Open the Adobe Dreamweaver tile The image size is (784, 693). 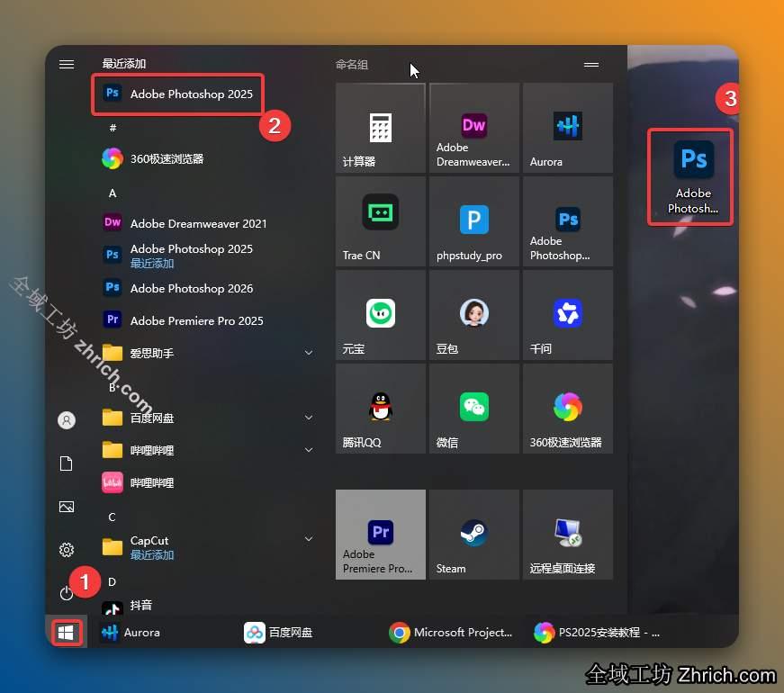coord(474,128)
